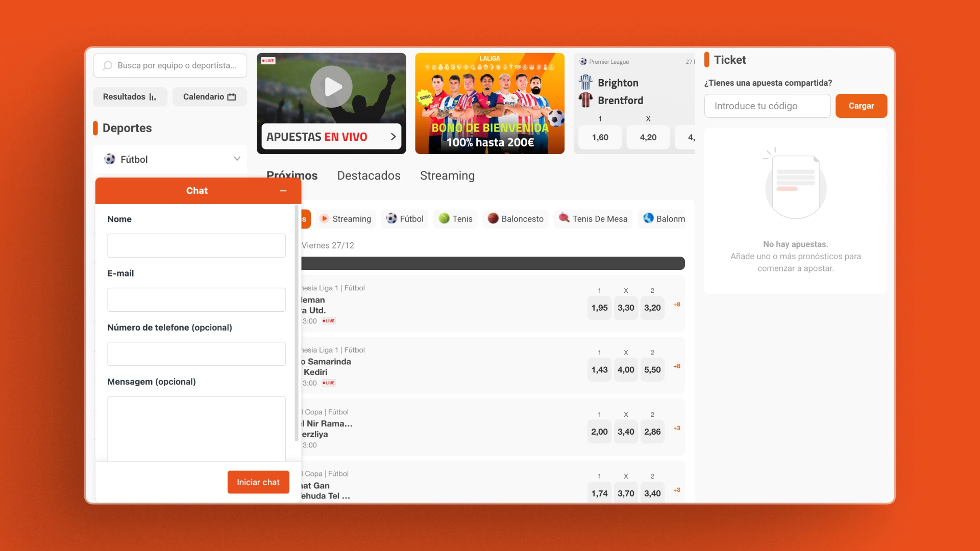Screen dimensions: 980x551
Task: Minimize the Chat panel
Action: pyautogui.click(x=283, y=191)
